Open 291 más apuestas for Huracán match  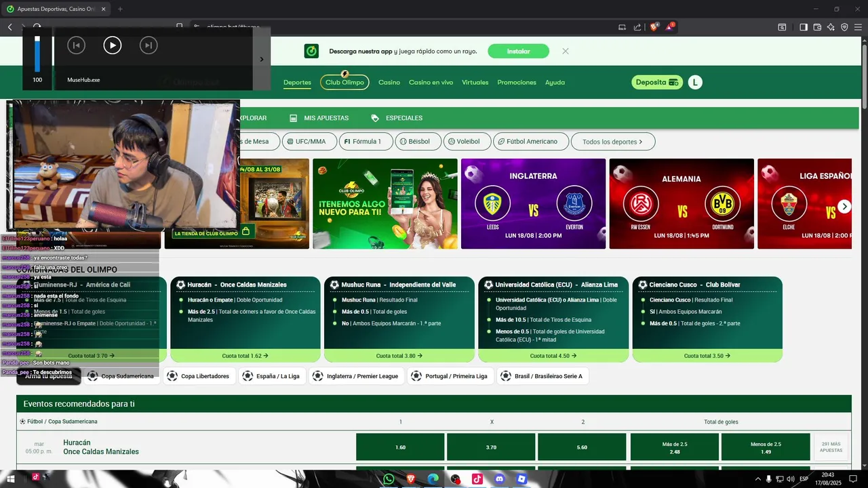[x=831, y=447]
